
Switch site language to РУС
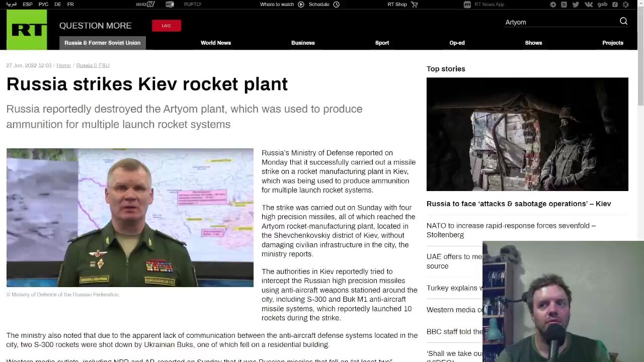(x=44, y=5)
